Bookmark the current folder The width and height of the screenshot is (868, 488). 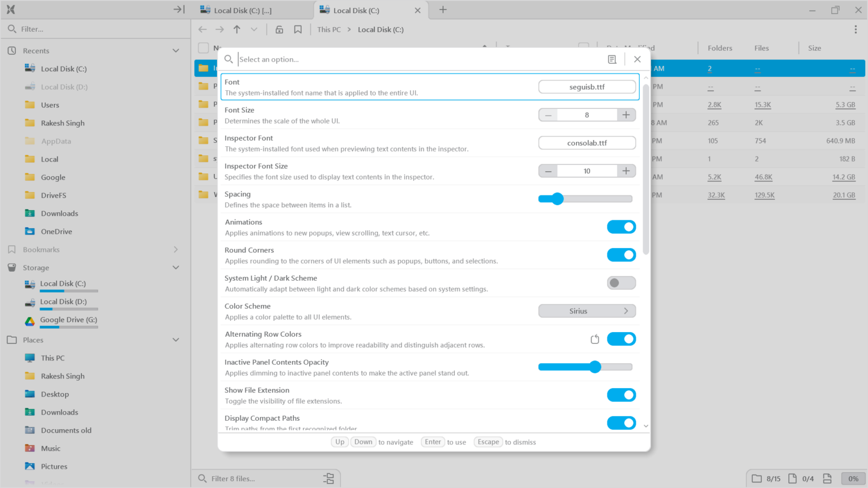coord(298,29)
